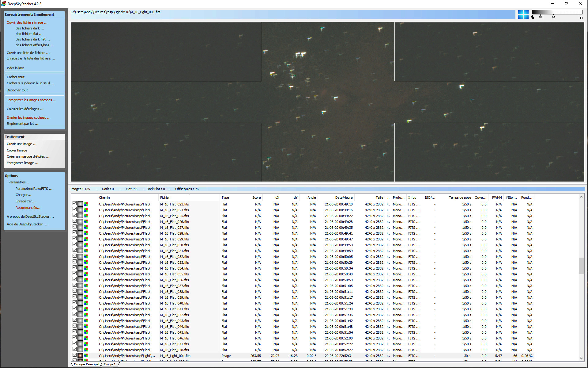Sort list by Chemin column header
This screenshot has height=368, width=588.
pos(128,197)
